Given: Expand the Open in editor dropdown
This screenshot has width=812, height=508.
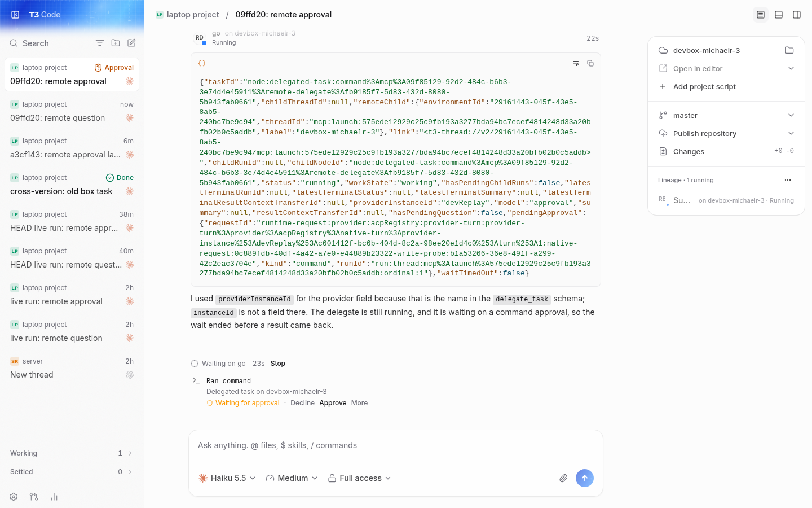Looking at the screenshot, I should tap(791, 68).
